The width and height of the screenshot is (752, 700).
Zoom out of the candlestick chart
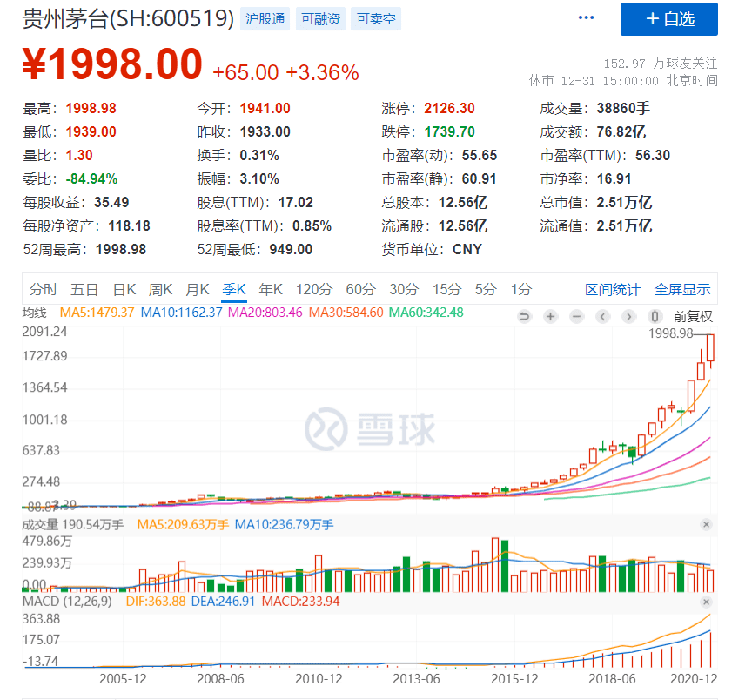[576, 317]
